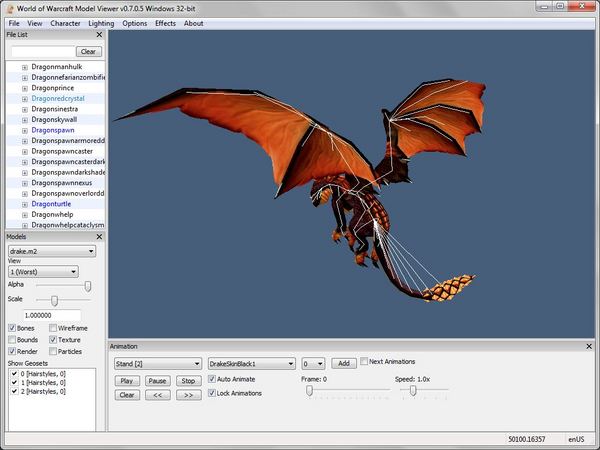The width and height of the screenshot is (600, 450).
Task: Disable the Bones checkbox
Action: pyautogui.click(x=12, y=328)
